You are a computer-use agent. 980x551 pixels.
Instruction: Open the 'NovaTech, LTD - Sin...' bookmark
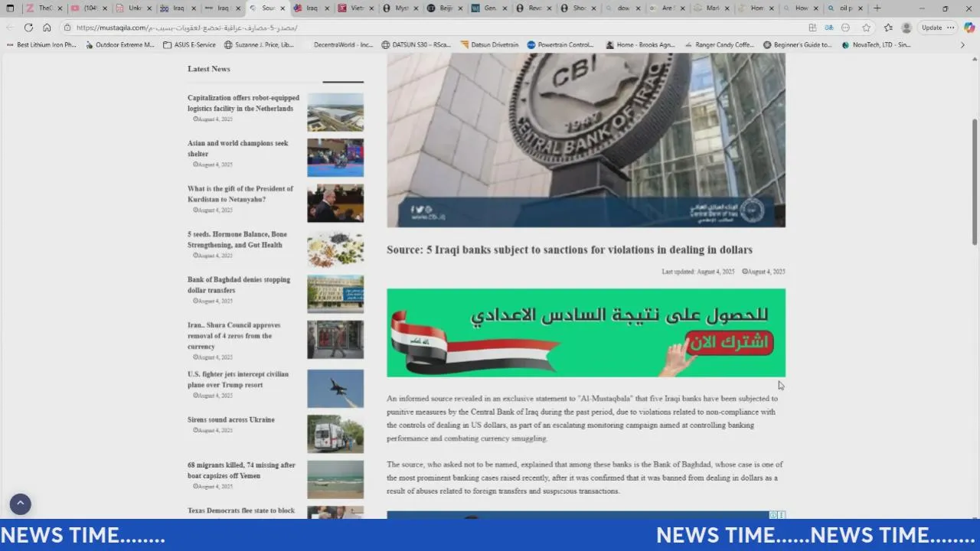[x=877, y=45]
